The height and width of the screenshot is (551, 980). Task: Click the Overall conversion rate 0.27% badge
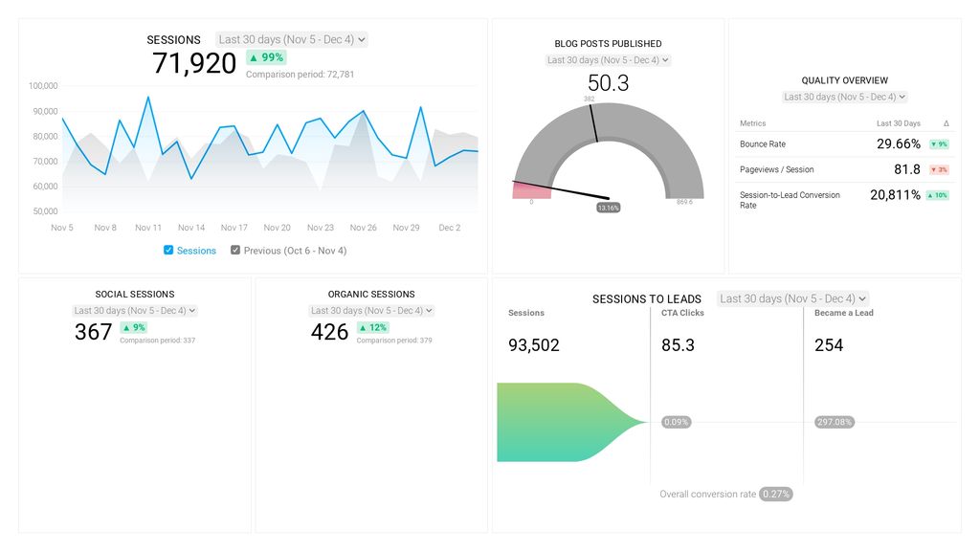click(x=776, y=494)
